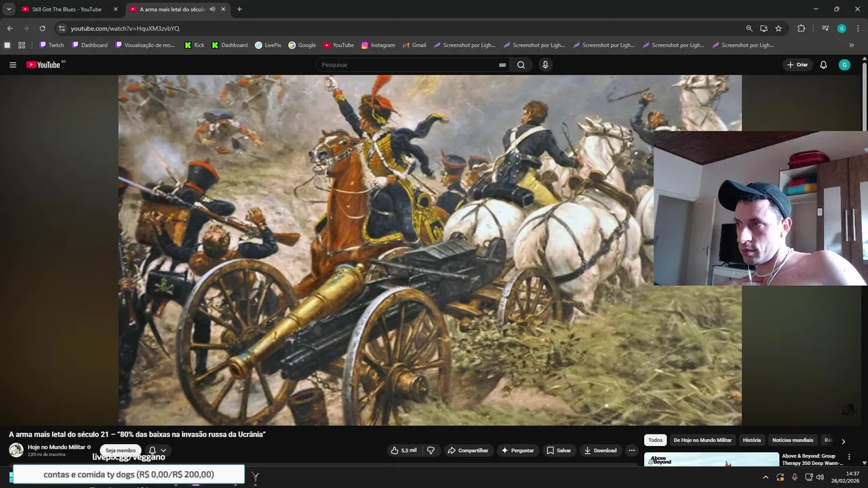Open the Google bookmark

tap(302, 45)
